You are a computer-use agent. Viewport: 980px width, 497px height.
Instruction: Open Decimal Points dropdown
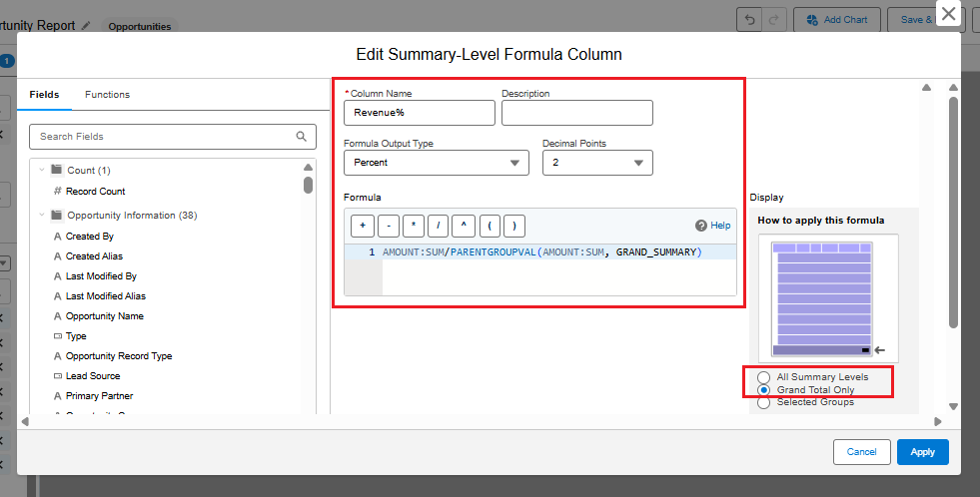point(596,163)
